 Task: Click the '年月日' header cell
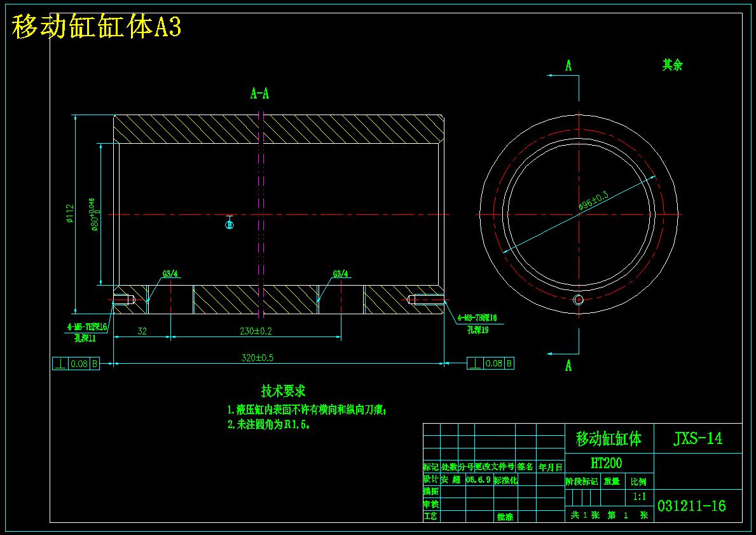551,467
